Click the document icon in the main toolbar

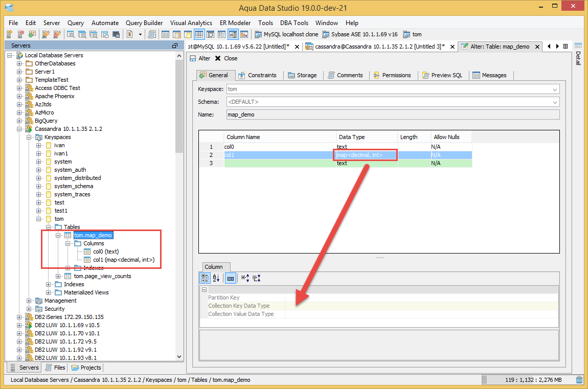(x=129, y=34)
